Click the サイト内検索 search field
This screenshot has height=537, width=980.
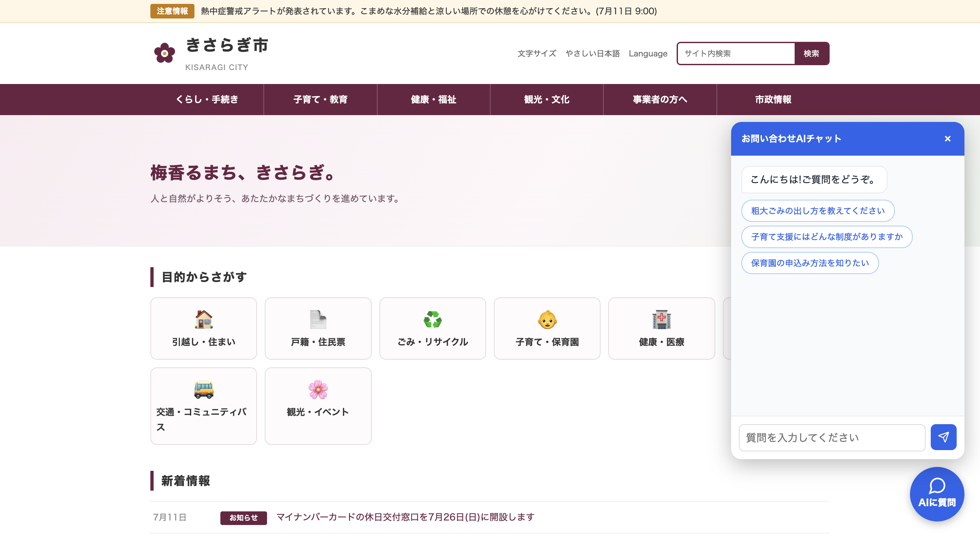tap(736, 54)
